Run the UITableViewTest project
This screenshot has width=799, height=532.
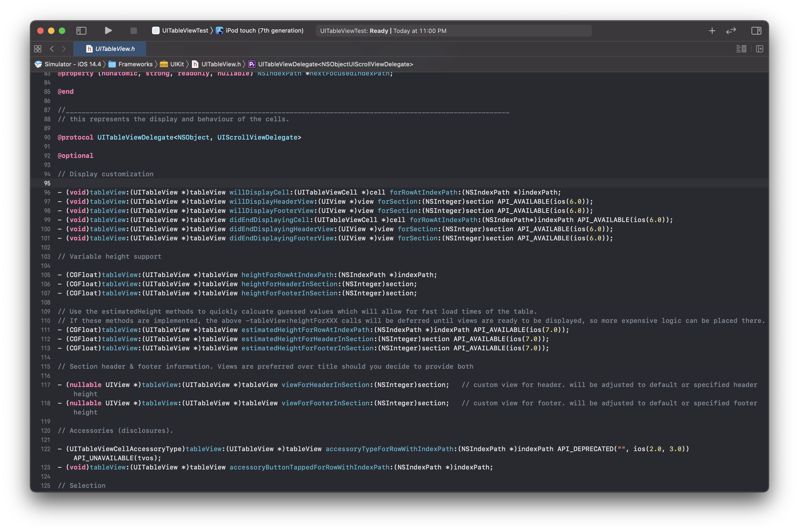[108, 30]
